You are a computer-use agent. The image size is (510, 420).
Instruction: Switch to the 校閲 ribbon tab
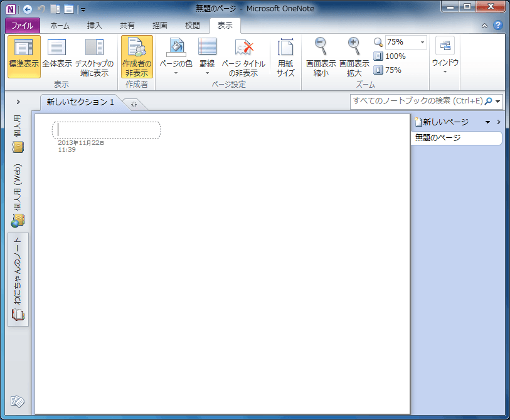point(192,26)
